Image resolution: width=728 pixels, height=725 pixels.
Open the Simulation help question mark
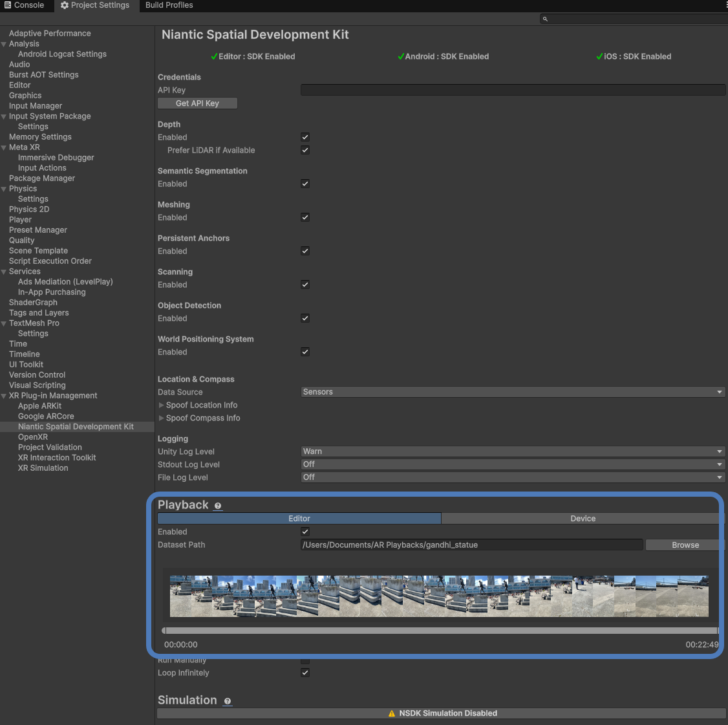coord(228,701)
